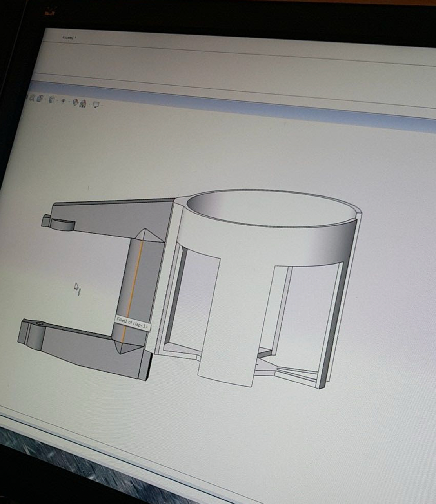Click the Previous View icon in view toolbar
The height and width of the screenshot is (504, 436).
pos(32,98)
